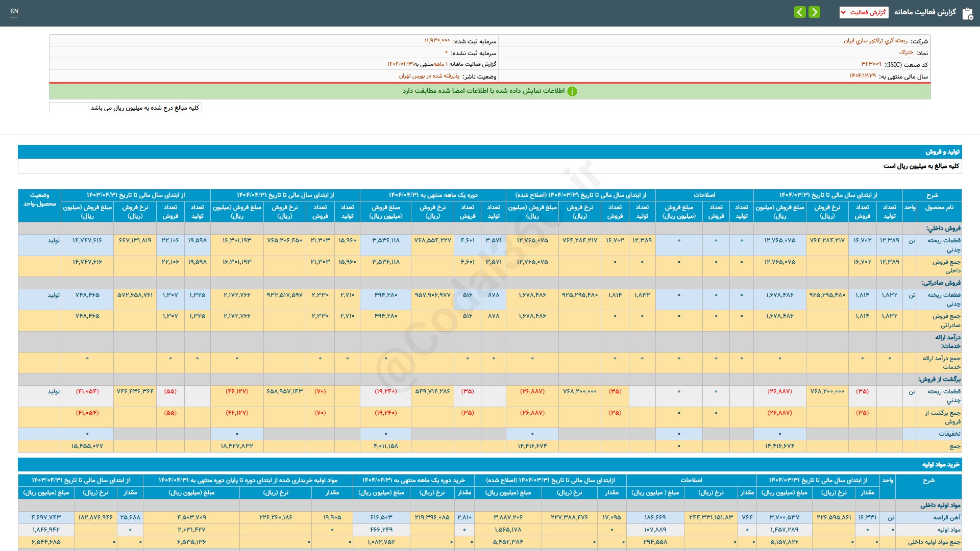
Task: Click cumulative total value ۱۸,۴۲۷,۸۳۲
Action: (237, 446)
